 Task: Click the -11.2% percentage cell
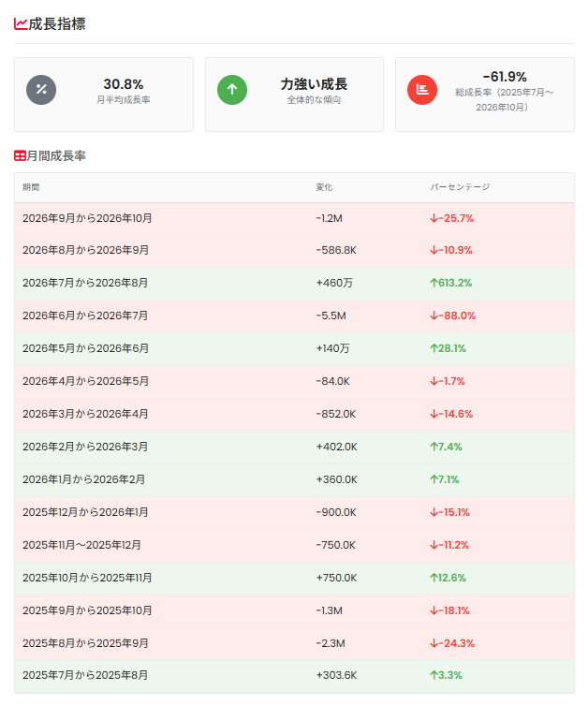pos(449,546)
